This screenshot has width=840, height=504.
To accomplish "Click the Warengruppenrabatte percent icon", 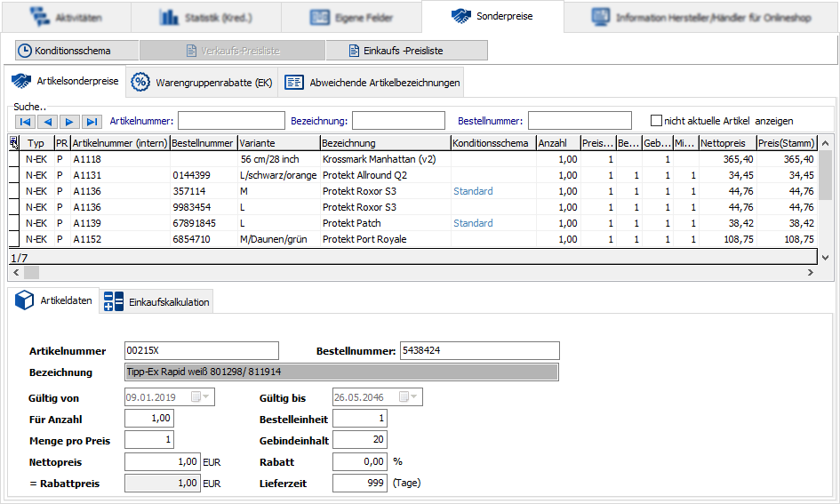I will click(140, 82).
